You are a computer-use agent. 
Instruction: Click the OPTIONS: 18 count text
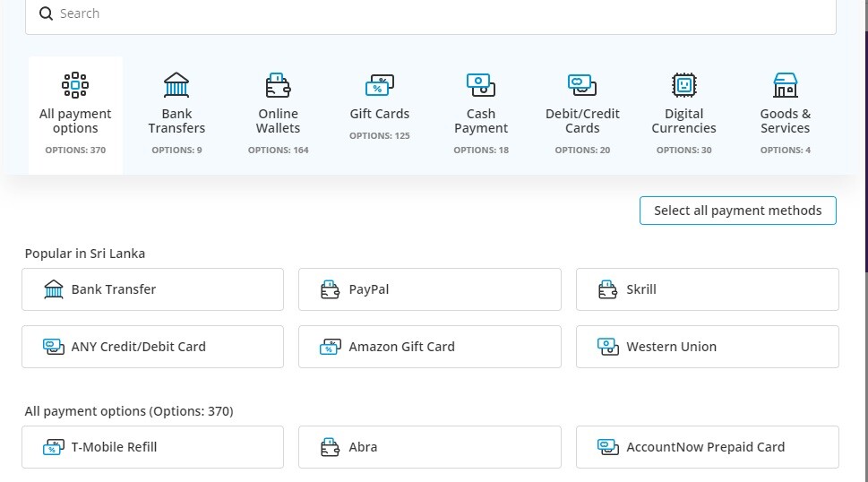pyautogui.click(x=481, y=150)
